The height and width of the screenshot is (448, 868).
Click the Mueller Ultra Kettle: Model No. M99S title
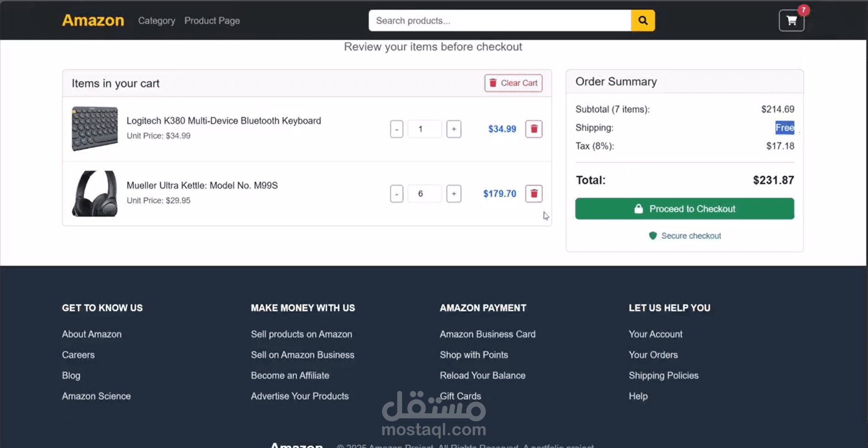click(202, 185)
